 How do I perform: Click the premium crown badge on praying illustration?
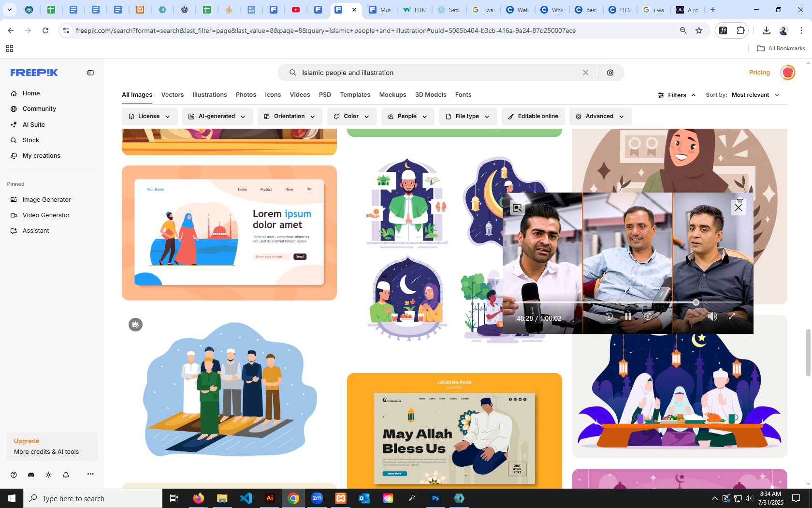pos(135,325)
